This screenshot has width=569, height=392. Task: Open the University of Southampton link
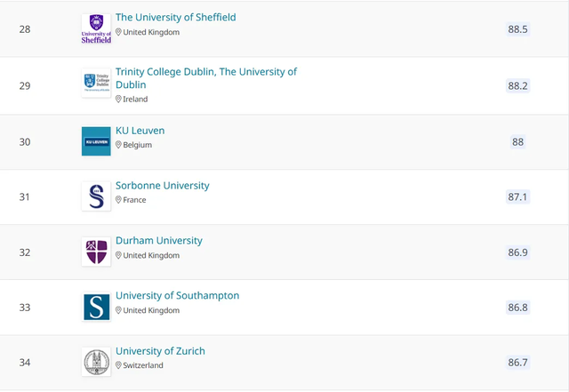[x=177, y=296]
